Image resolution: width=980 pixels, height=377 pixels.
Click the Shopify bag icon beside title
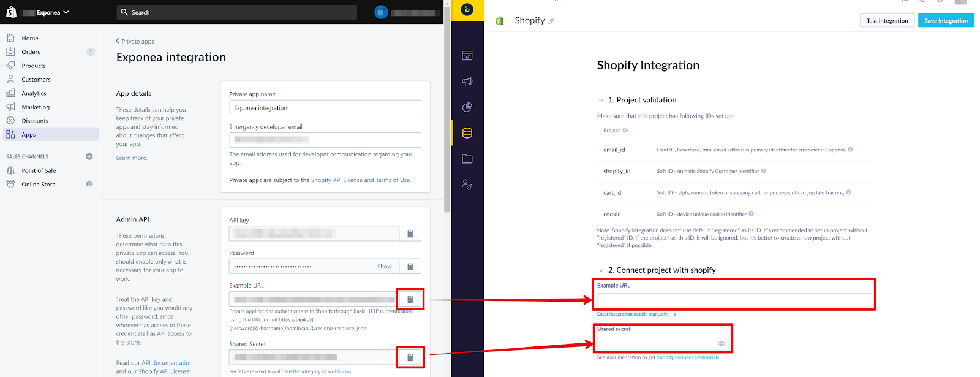pos(500,21)
